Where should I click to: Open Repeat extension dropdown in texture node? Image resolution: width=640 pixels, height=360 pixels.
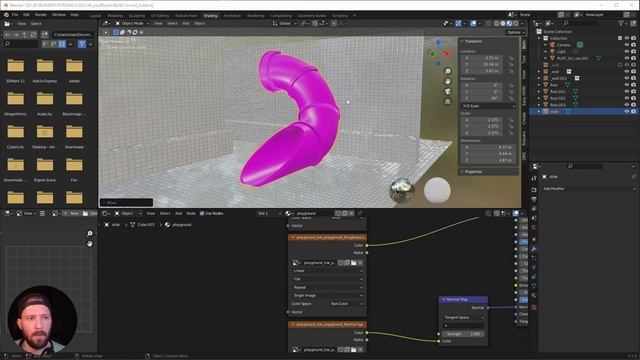coord(327,287)
